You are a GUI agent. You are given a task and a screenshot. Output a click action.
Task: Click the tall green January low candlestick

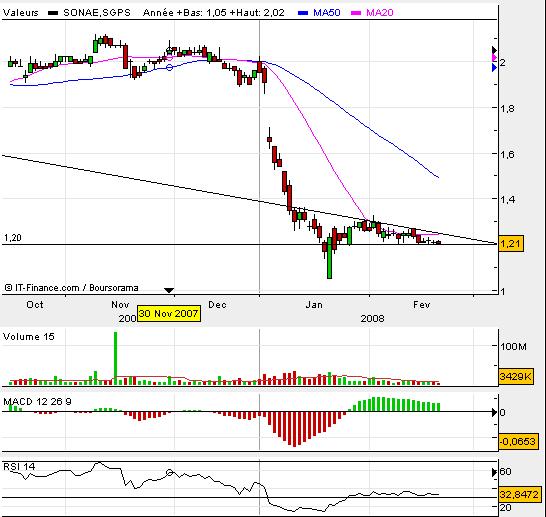coord(329,258)
